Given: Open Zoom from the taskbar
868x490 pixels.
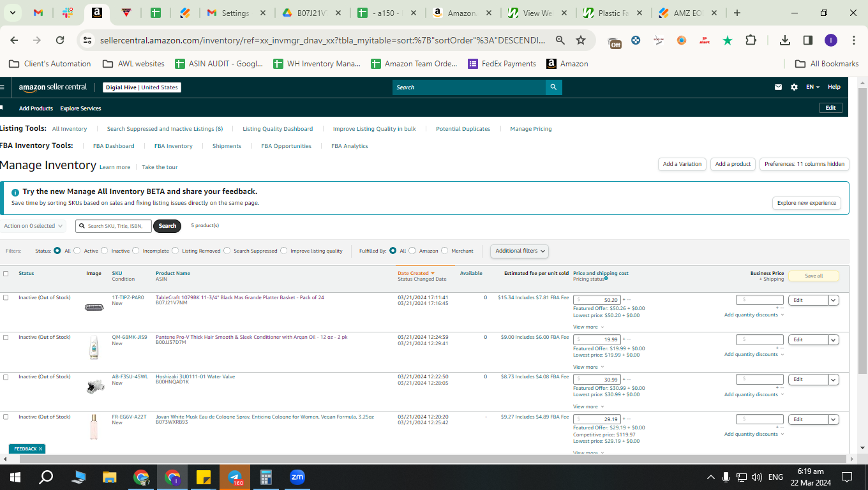Looking at the screenshot, I should pyautogui.click(x=297, y=477).
